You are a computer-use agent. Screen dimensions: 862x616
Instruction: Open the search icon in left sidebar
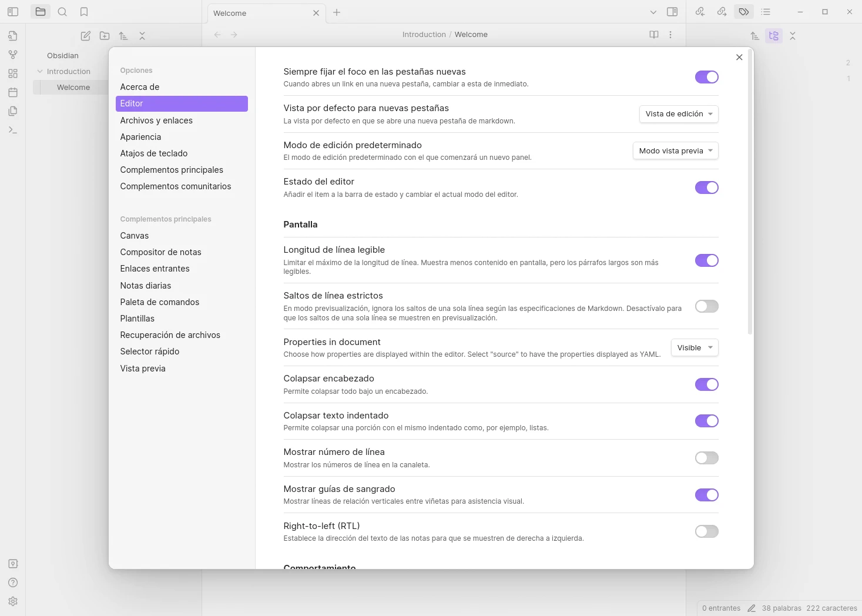coord(62,12)
